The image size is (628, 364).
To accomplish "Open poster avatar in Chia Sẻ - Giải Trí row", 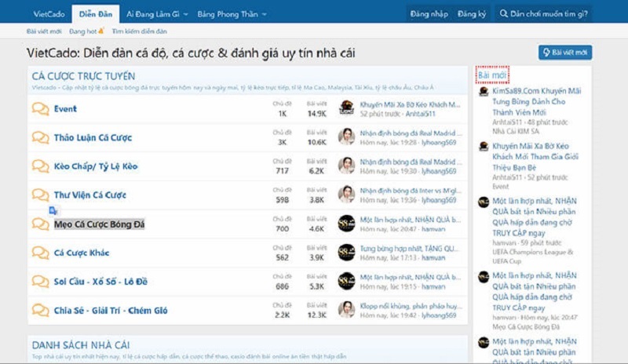I will [x=346, y=311].
